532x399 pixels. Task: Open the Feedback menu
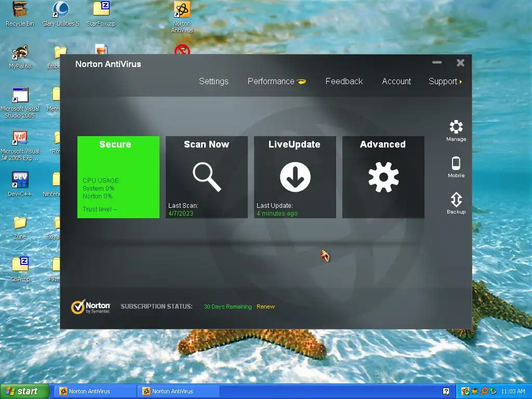(x=344, y=82)
